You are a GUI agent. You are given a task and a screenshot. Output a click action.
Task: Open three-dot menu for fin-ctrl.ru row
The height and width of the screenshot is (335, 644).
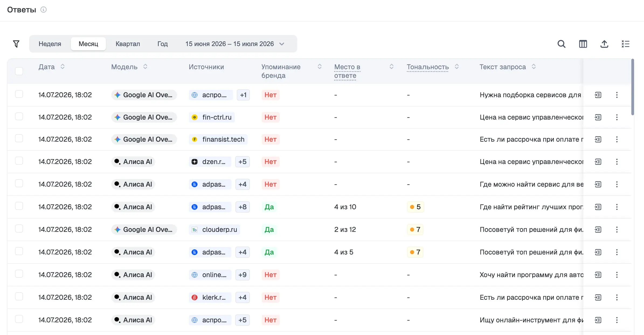(x=617, y=117)
